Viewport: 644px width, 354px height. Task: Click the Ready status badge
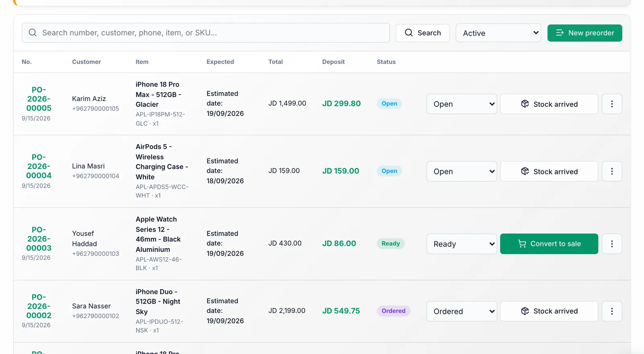point(391,244)
